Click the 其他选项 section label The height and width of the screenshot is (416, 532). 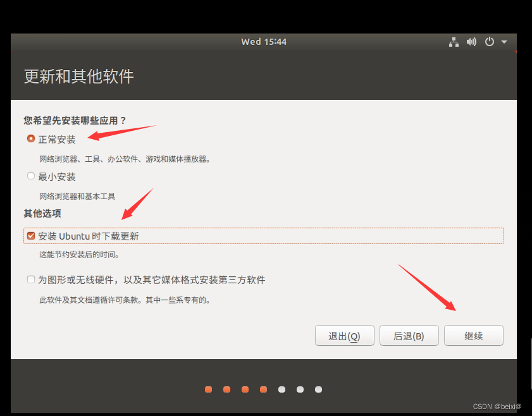click(42, 213)
